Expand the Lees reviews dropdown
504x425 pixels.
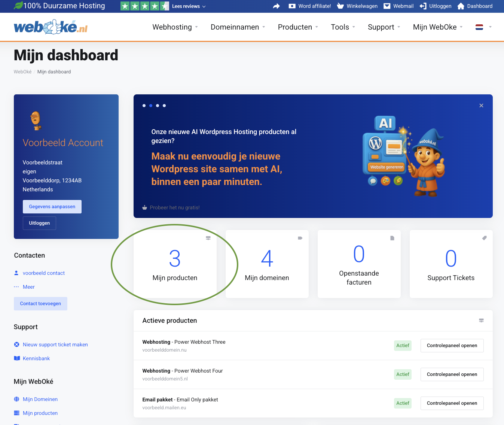point(189,6)
